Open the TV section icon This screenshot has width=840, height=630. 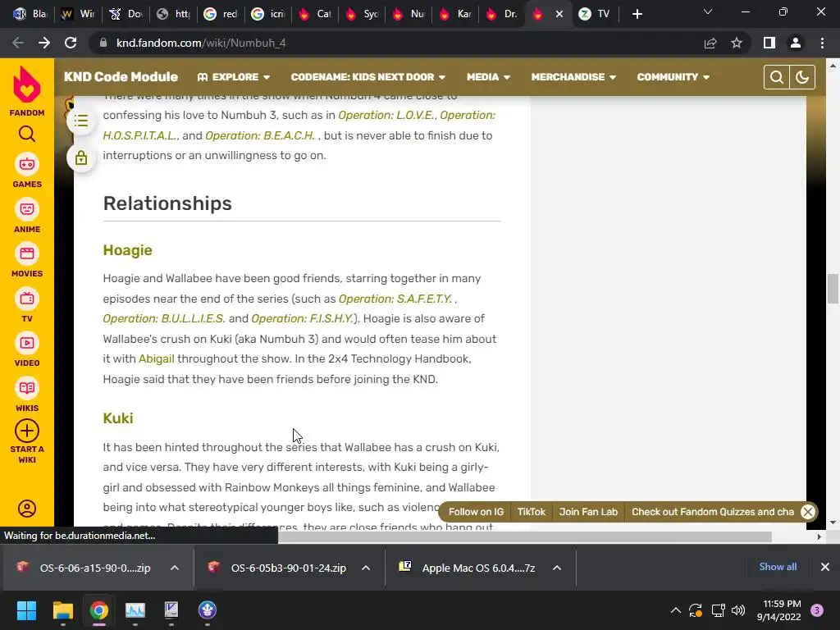click(x=27, y=299)
